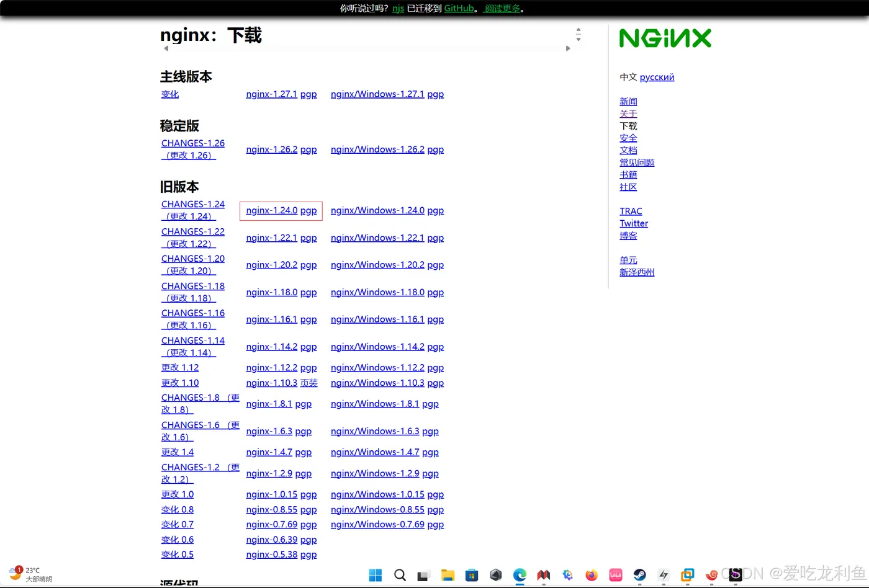Download nginx-0.5.38 source

click(272, 555)
